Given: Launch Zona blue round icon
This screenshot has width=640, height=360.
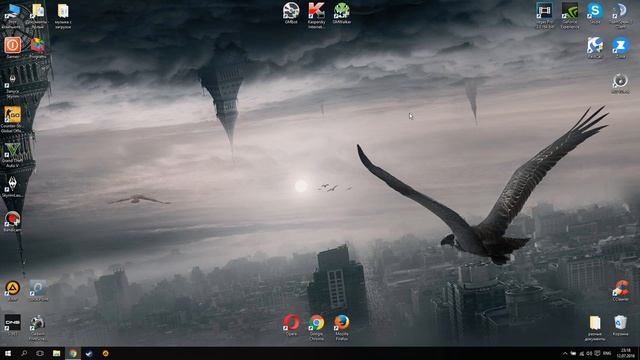Looking at the screenshot, I should (x=620, y=45).
